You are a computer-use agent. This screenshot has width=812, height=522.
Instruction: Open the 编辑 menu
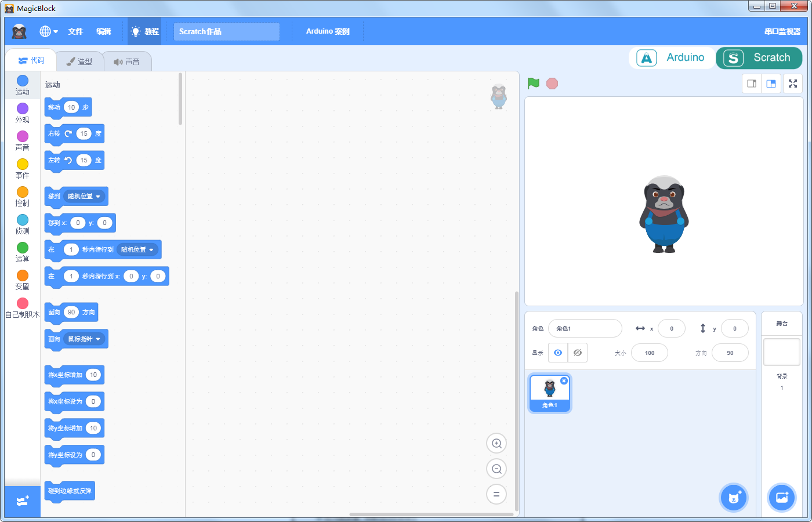tap(104, 31)
